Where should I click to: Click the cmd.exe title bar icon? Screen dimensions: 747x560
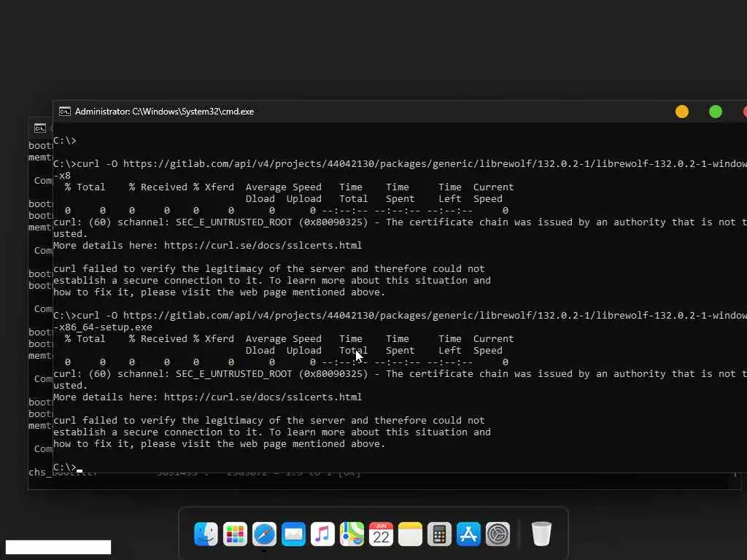pos(65,112)
